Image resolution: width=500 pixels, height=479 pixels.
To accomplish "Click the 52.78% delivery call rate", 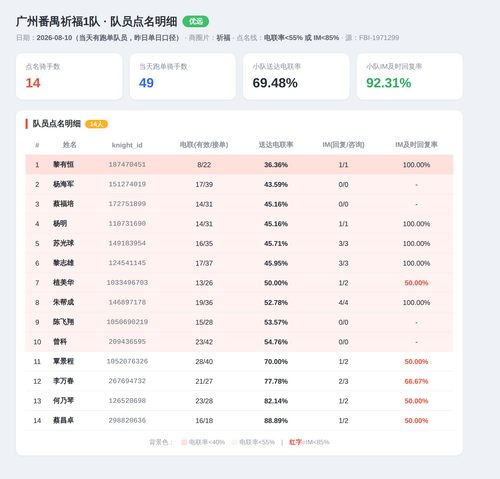I will [x=276, y=302].
